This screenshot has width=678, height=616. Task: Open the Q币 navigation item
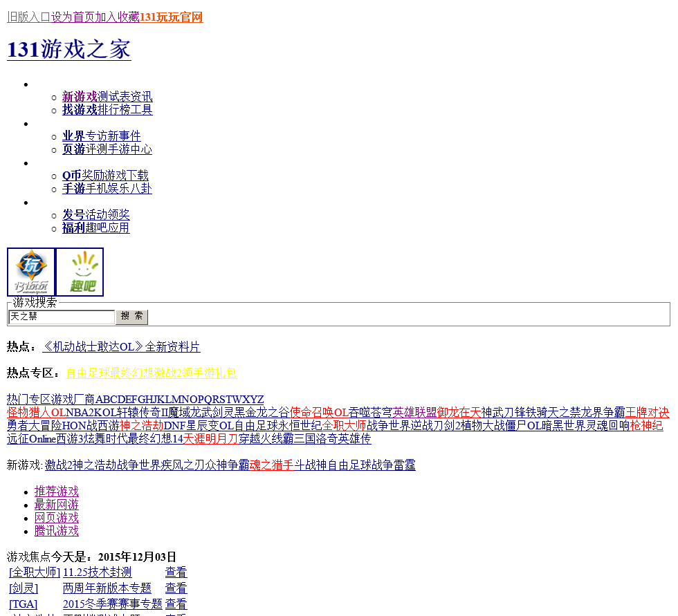point(72,176)
